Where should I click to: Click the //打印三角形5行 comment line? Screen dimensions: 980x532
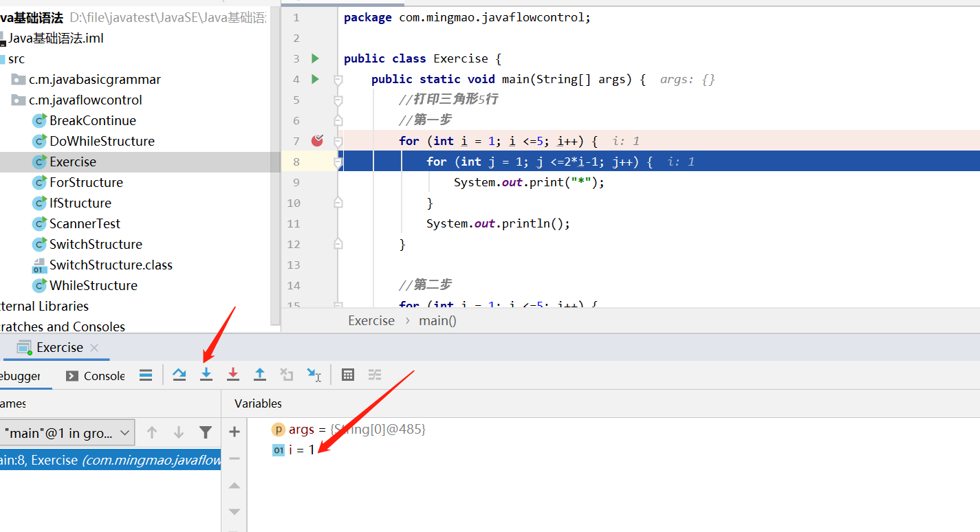point(448,100)
